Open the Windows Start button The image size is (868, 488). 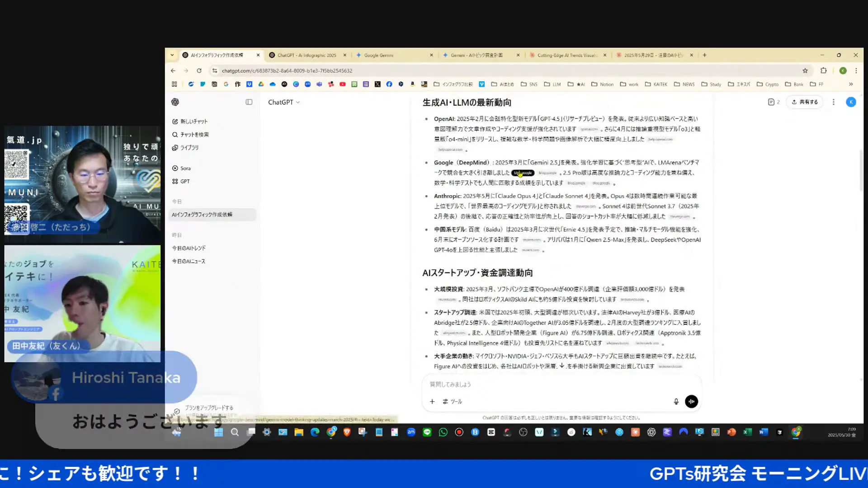tap(218, 432)
